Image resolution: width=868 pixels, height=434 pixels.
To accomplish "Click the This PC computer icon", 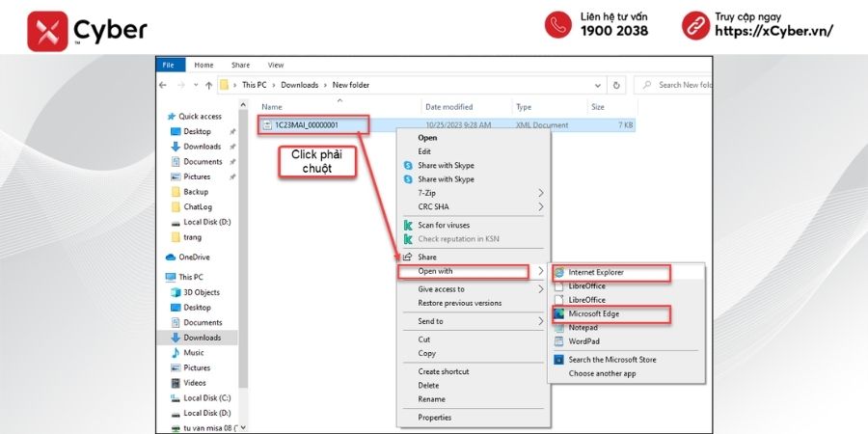I will [171, 277].
